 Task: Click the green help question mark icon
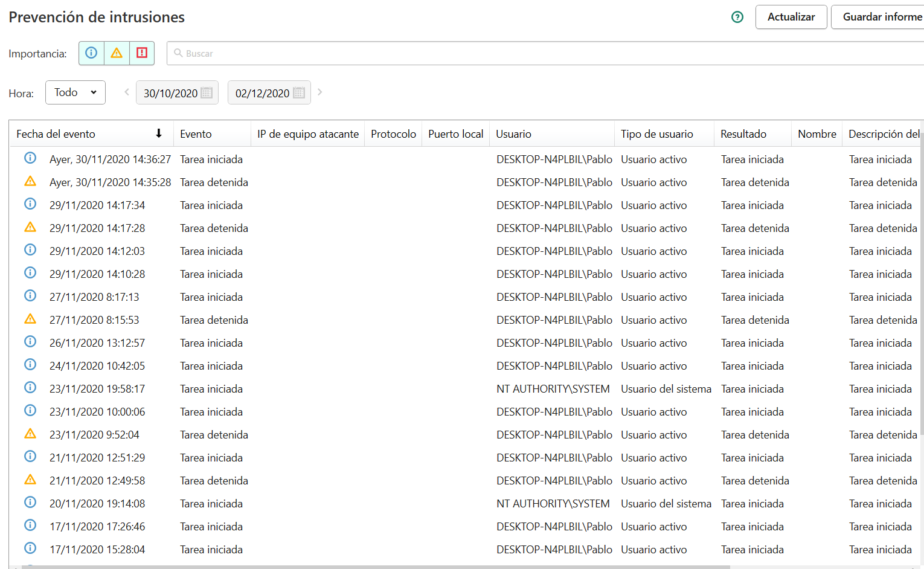coord(737,17)
